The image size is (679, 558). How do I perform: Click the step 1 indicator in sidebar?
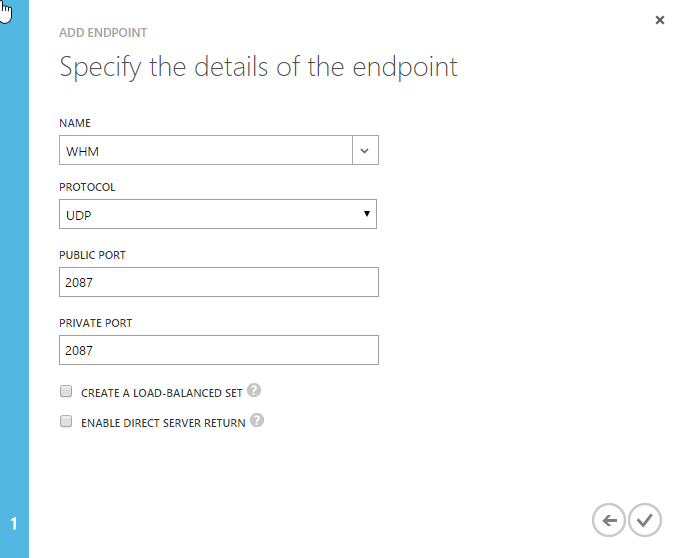14,523
